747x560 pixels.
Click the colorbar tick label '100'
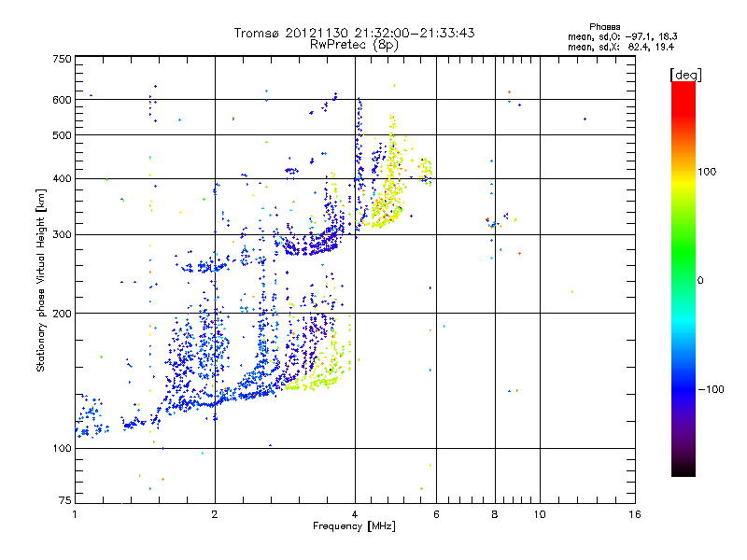[x=707, y=172]
